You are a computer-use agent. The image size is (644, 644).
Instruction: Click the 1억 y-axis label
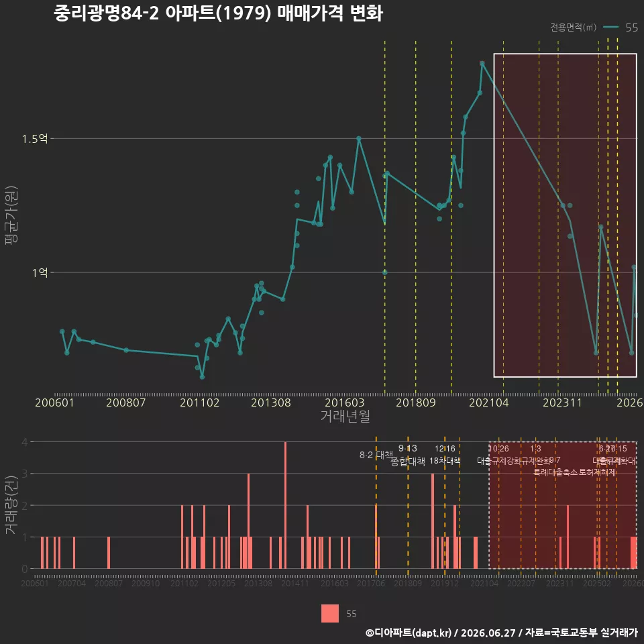40,273
